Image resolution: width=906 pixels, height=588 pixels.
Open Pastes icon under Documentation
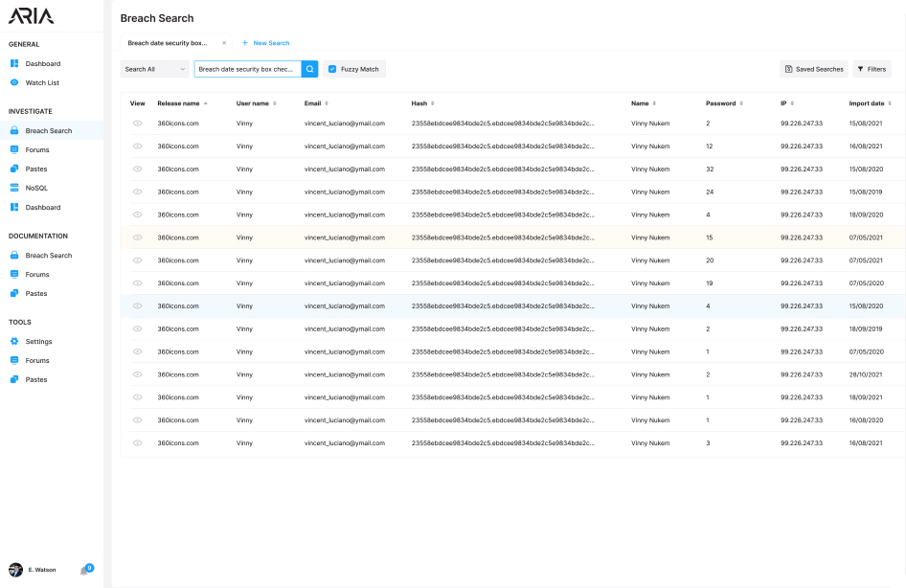click(14, 293)
